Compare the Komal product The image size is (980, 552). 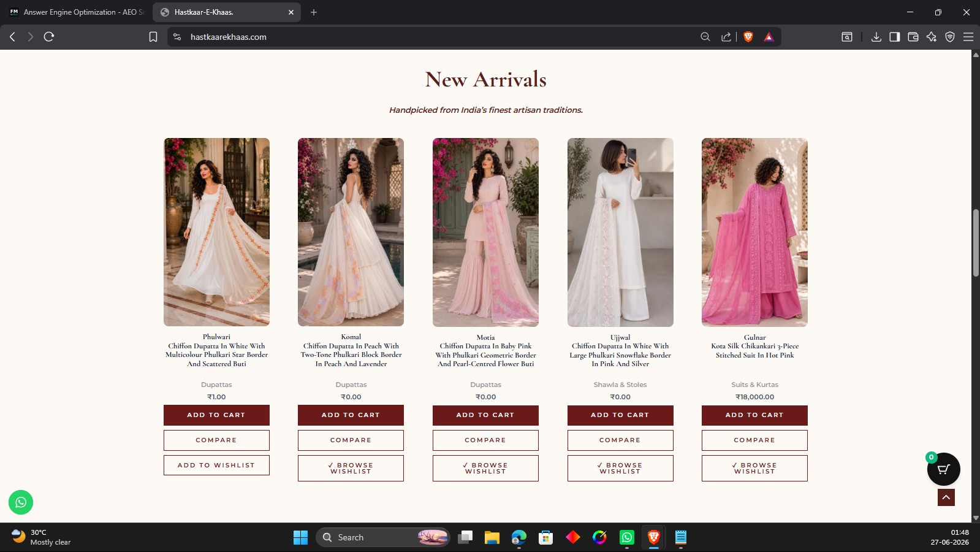pos(351,440)
